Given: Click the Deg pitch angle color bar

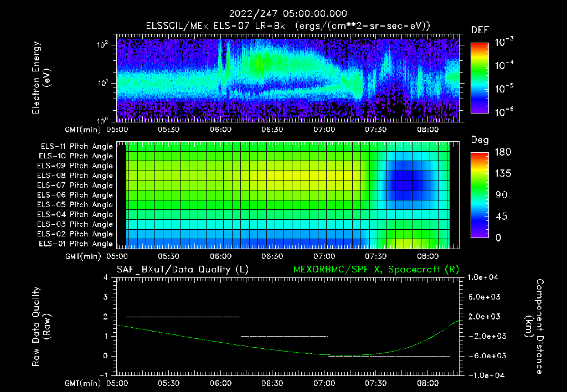Looking at the screenshot, I should (480, 195).
